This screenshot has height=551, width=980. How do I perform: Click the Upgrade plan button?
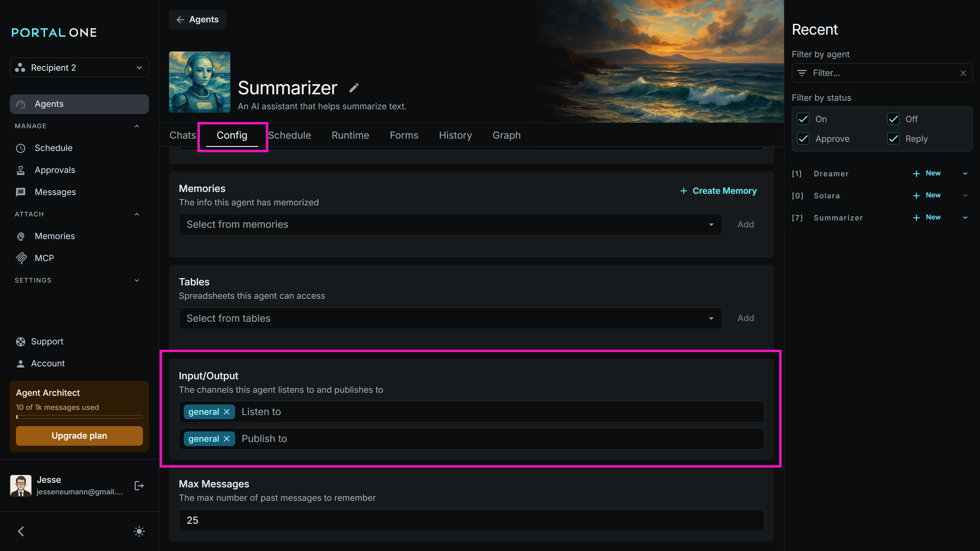pyautogui.click(x=79, y=435)
